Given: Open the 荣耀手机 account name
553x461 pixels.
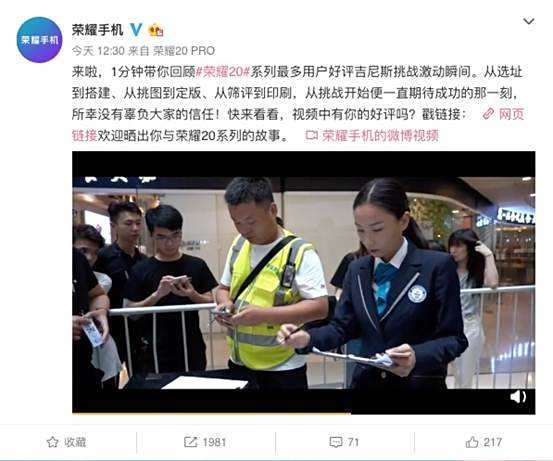Looking at the screenshot, I should 97,30.
